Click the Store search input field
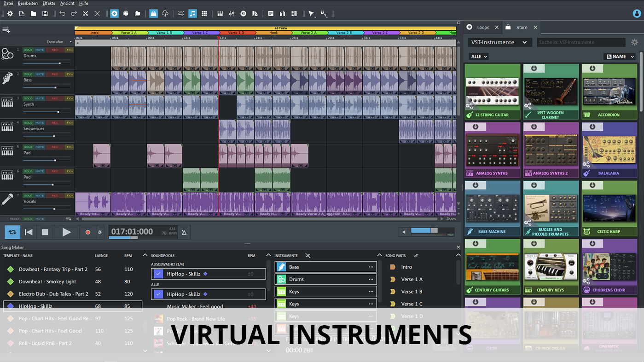This screenshot has width=644, height=362. [581, 42]
